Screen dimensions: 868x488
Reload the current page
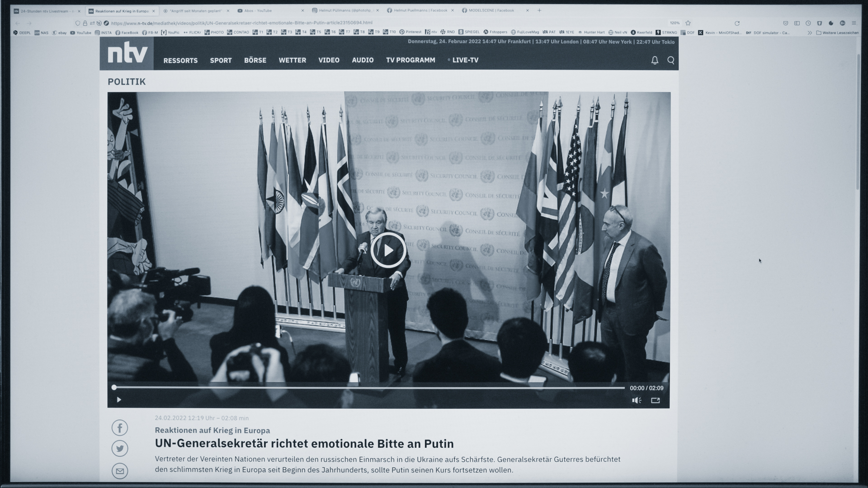(x=737, y=23)
